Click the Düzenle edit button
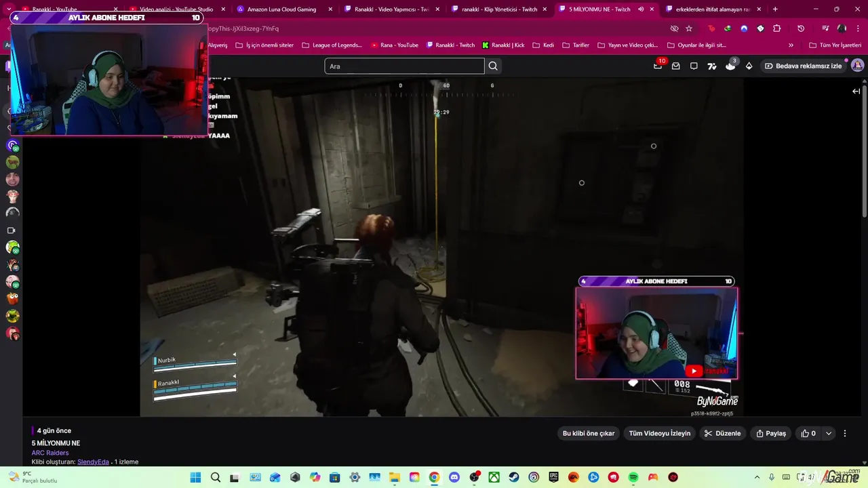Image resolution: width=868 pixels, height=488 pixels. point(723,433)
